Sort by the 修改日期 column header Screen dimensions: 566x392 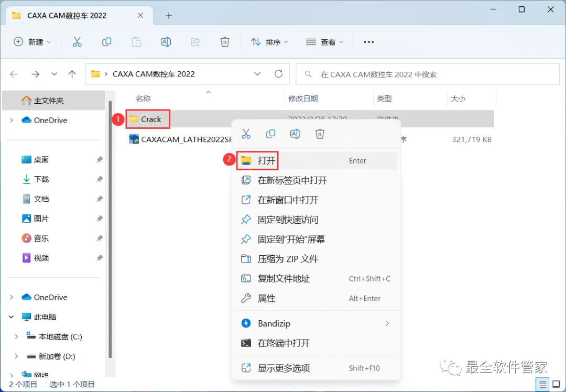[x=303, y=99]
